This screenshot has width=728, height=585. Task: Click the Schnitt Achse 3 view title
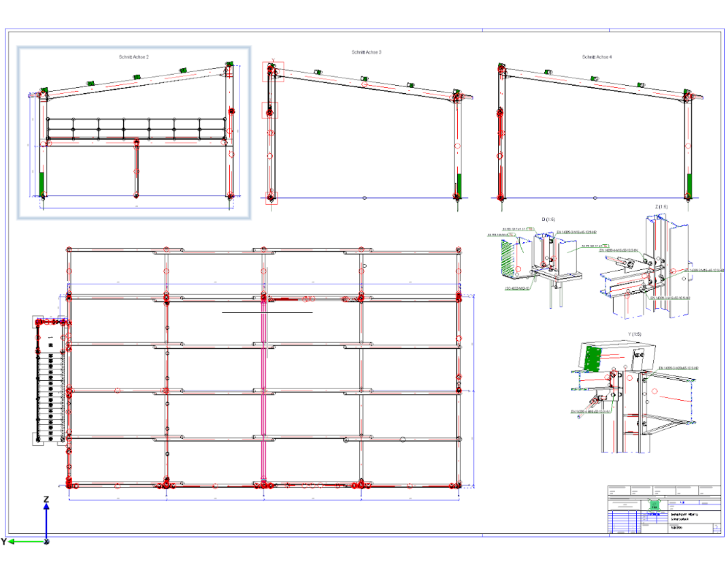(x=366, y=52)
